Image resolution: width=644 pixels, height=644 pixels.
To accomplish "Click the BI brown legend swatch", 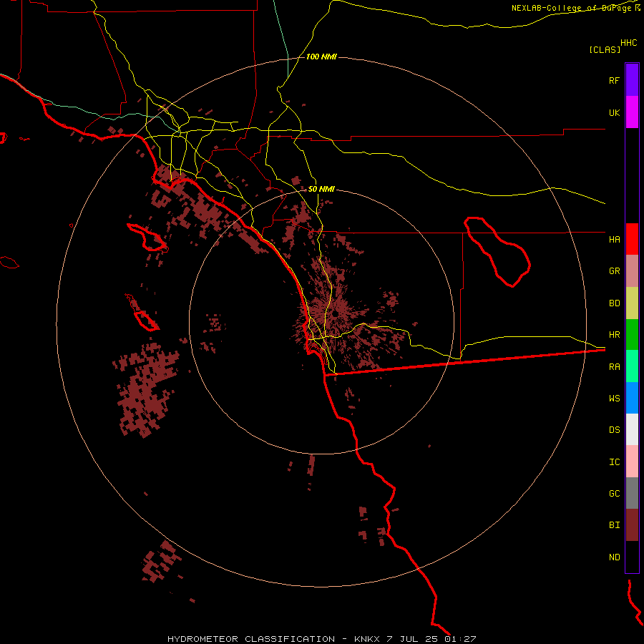I will coord(632,525).
